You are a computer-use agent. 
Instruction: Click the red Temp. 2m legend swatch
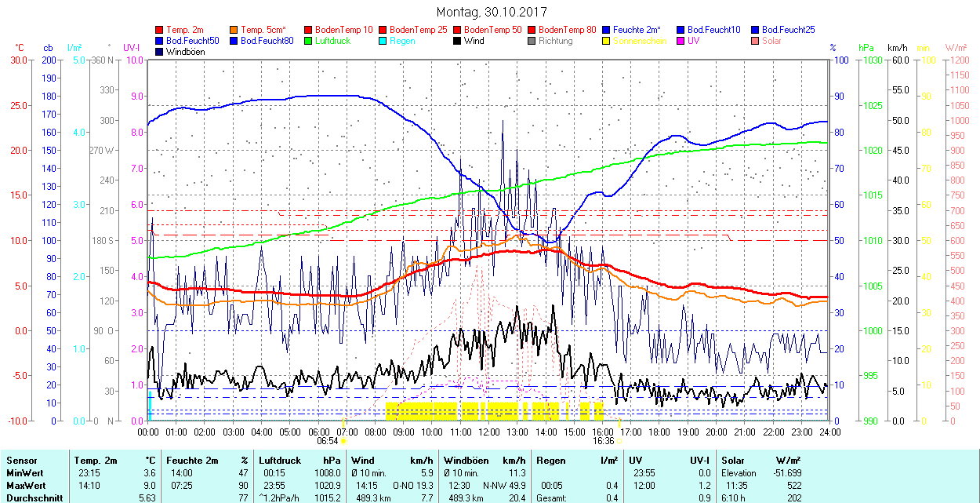point(160,30)
